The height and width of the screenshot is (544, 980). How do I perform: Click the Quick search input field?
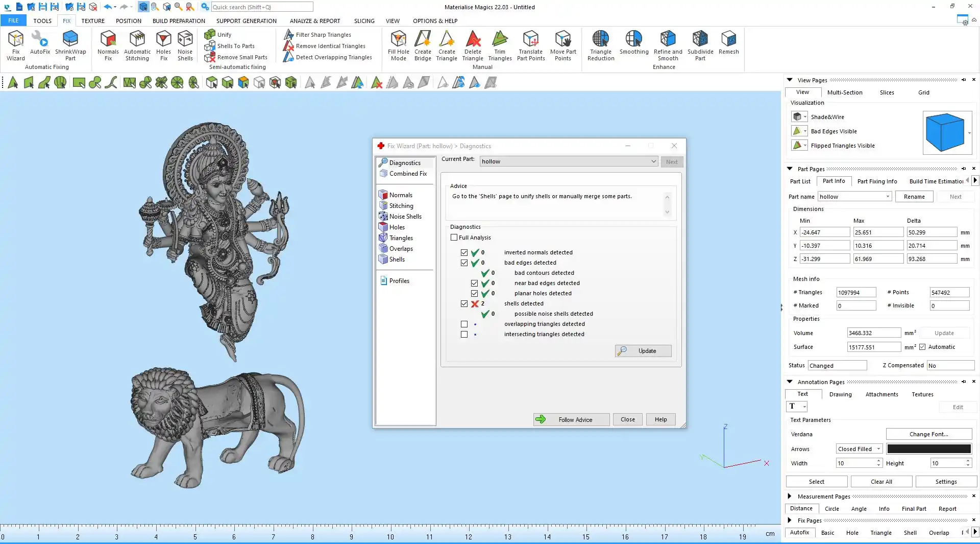[262, 7]
